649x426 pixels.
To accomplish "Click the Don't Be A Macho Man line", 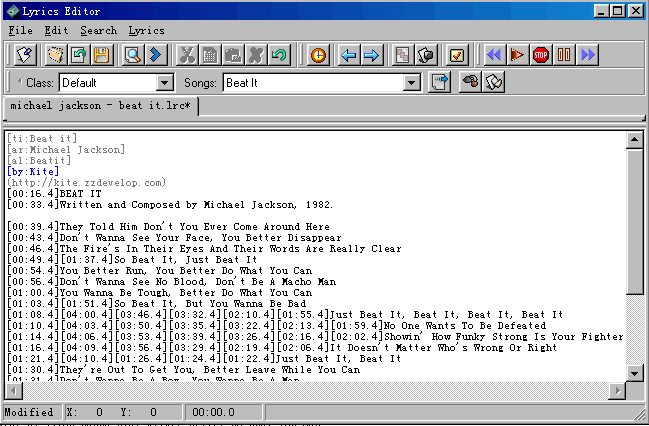I will click(x=172, y=282).
